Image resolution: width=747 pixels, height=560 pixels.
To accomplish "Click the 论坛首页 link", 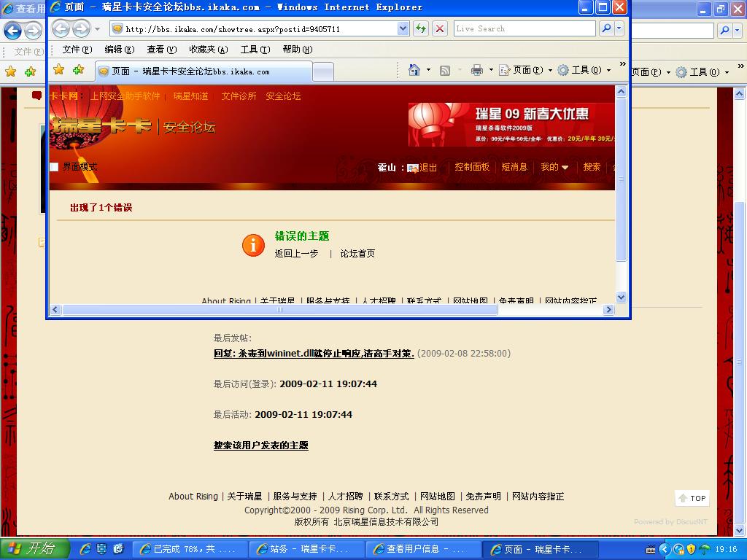I will click(357, 254).
